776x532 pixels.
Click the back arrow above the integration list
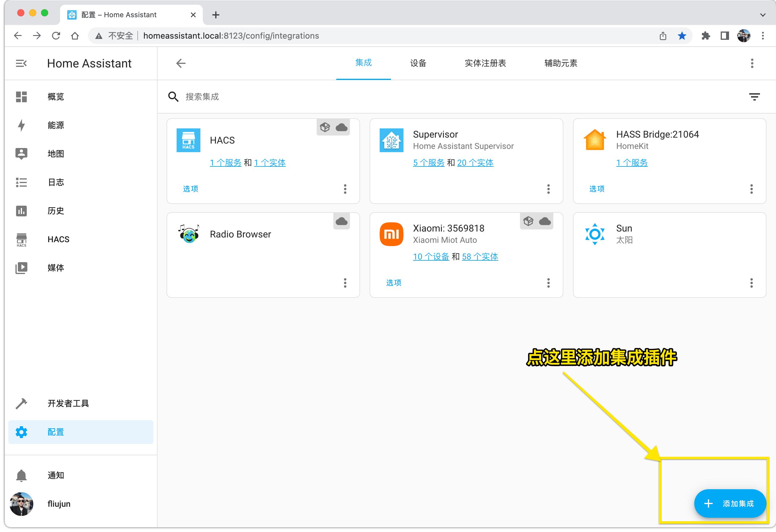[x=180, y=63]
